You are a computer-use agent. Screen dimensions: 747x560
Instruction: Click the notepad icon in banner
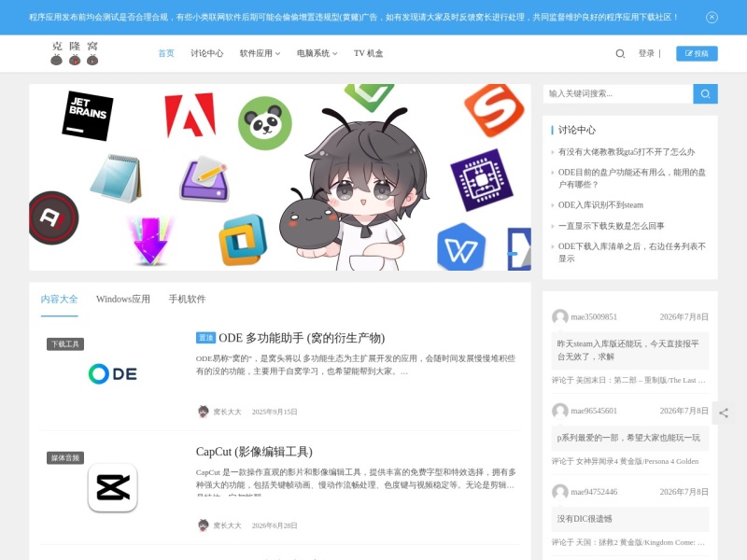click(x=116, y=178)
